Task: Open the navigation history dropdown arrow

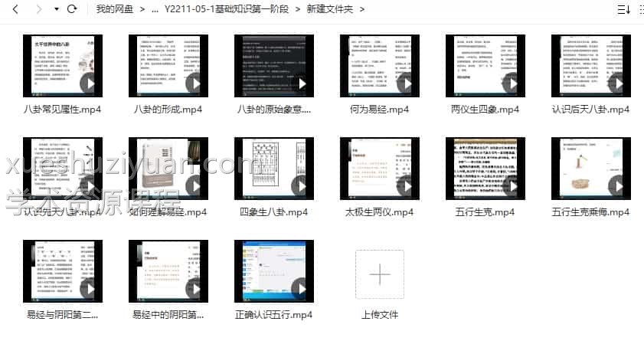Action: coord(56,10)
